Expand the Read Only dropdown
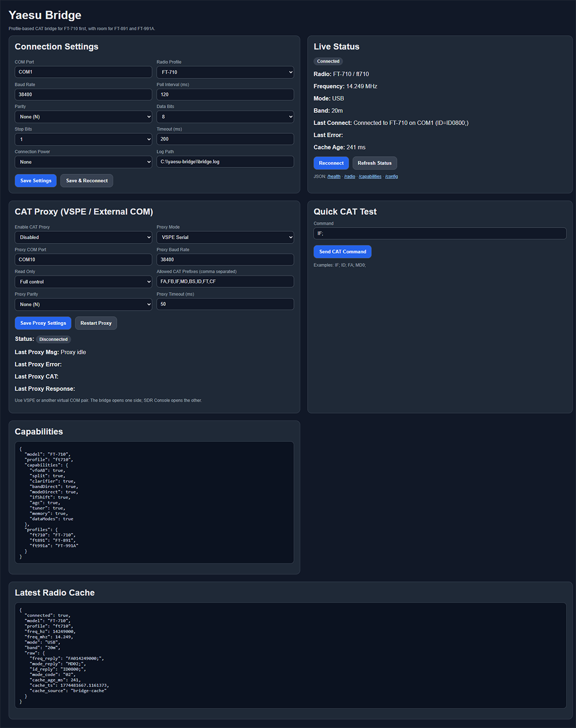Viewport: 576px width, 728px height. point(83,282)
